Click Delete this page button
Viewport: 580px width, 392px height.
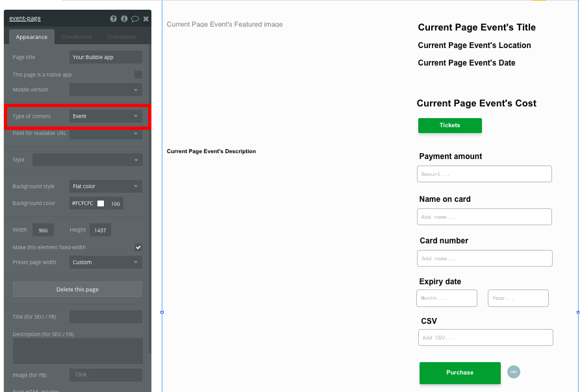coord(77,289)
